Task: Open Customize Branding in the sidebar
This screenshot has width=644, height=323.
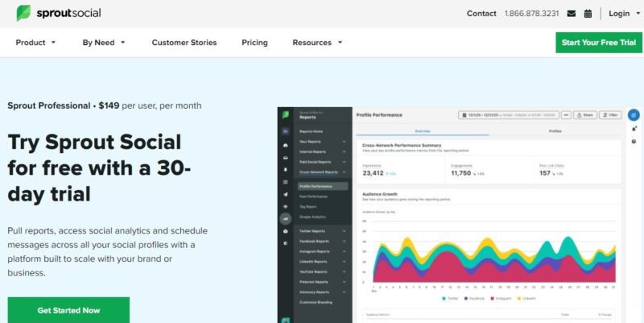Action: point(316,302)
